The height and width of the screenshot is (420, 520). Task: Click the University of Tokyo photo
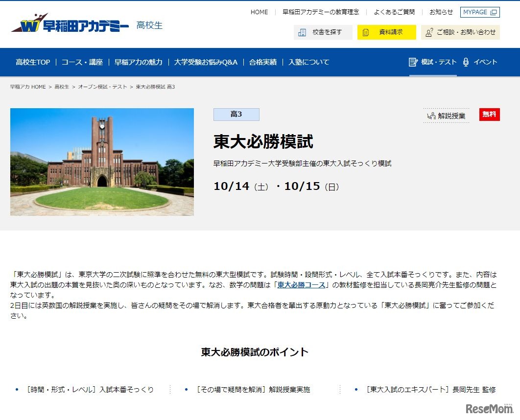click(102, 162)
